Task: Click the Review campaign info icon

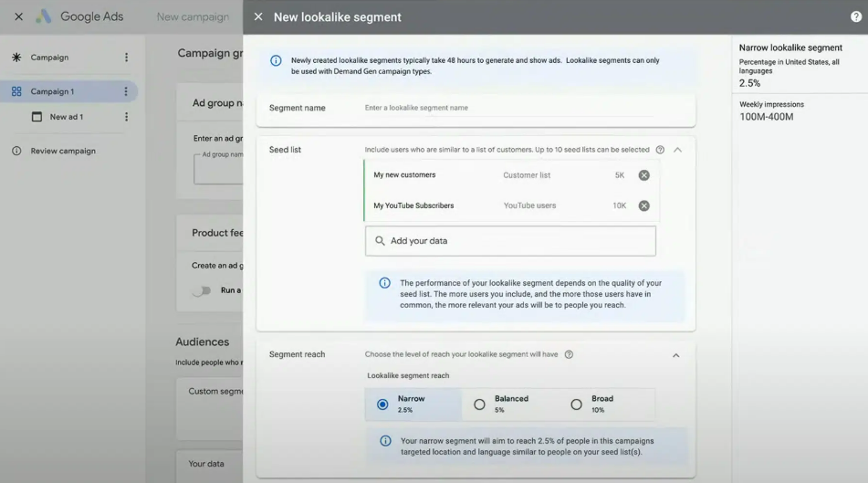Action: [x=16, y=151]
